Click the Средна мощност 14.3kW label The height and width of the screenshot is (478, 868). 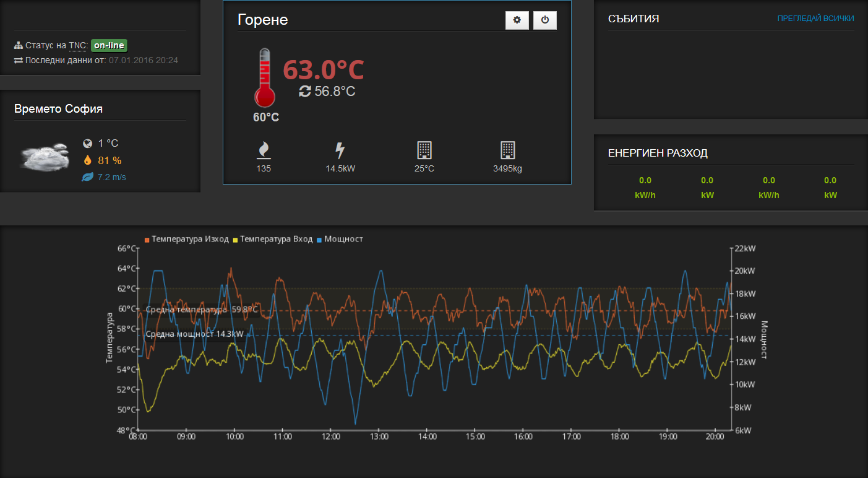[x=194, y=334]
